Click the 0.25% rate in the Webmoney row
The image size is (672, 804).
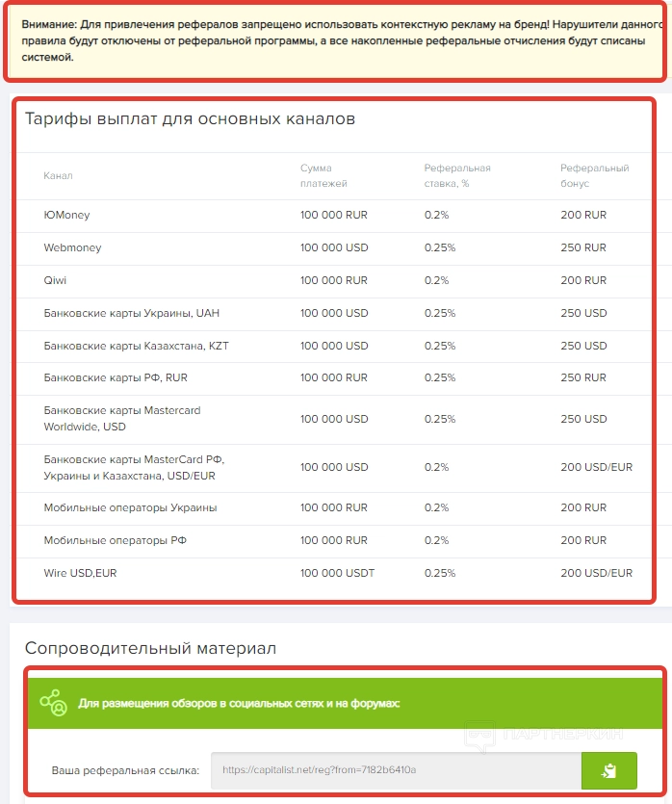(x=440, y=247)
